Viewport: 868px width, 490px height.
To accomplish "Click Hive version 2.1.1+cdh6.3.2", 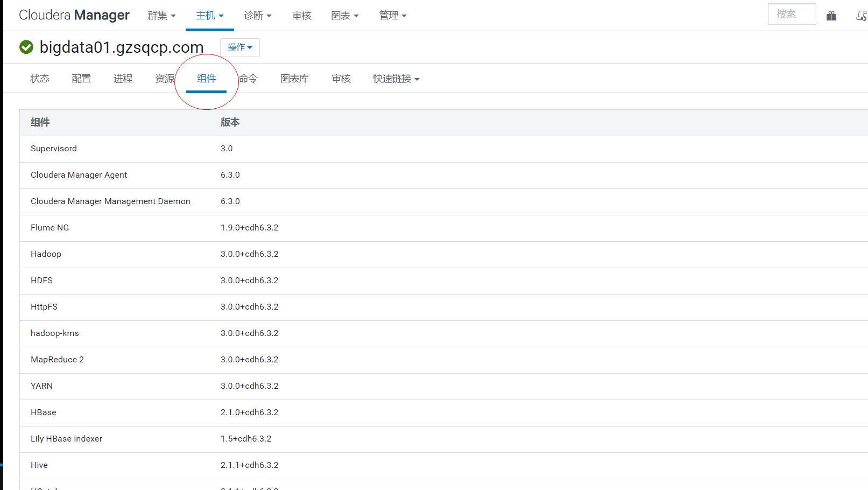I will tap(250, 465).
